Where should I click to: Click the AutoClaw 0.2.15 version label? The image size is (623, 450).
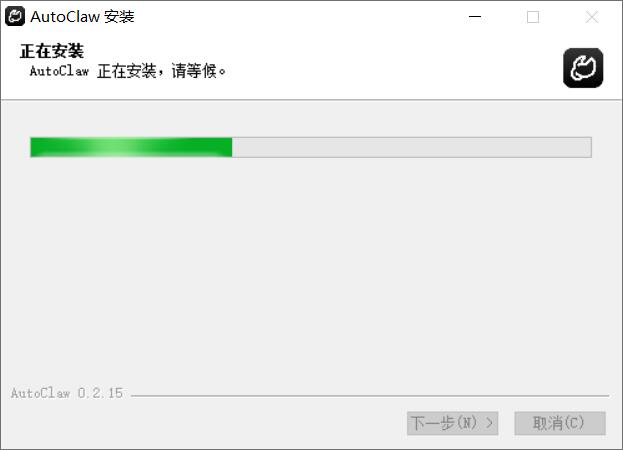pos(67,393)
